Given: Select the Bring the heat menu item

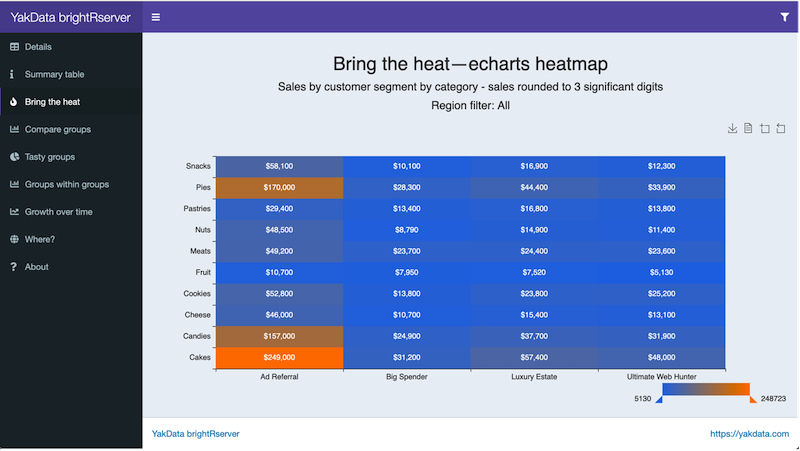Looking at the screenshot, I should point(52,102).
